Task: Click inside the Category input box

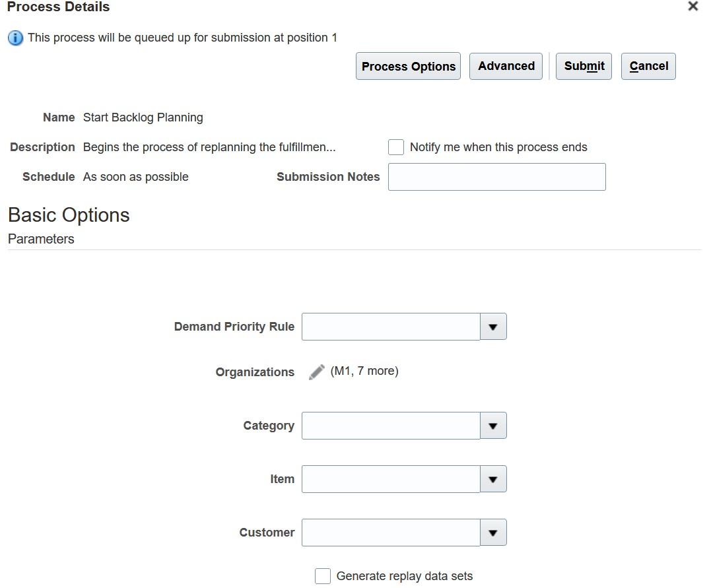Action: pyautogui.click(x=391, y=426)
